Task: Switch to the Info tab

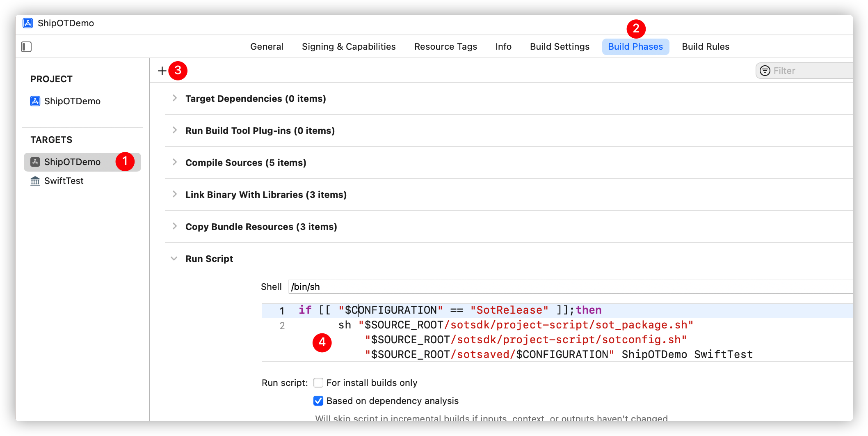Action: 503,47
